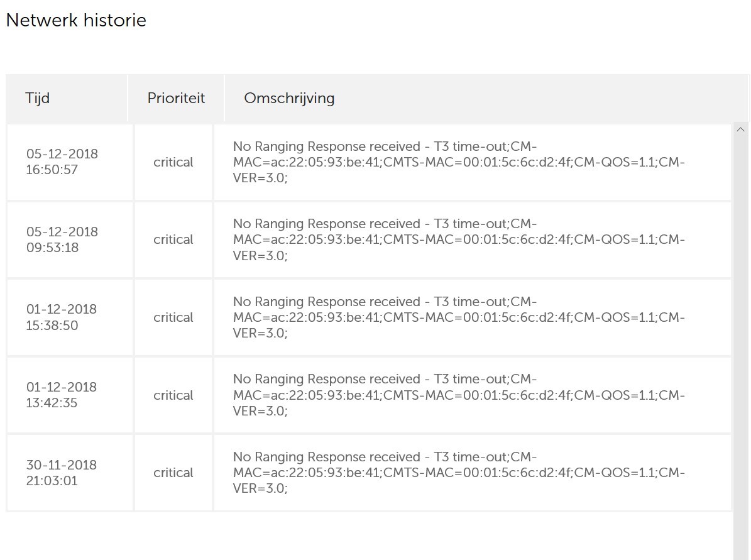Image resolution: width=751 pixels, height=560 pixels.
Task: Sort by the Tijd column header
Action: [38, 98]
